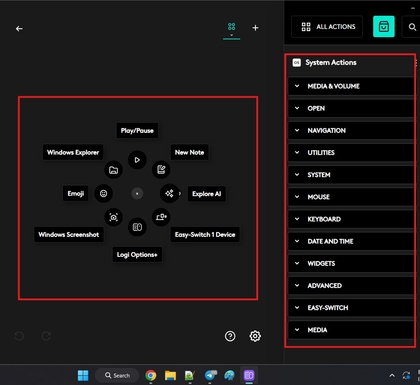Image resolution: width=420 pixels, height=385 pixels.
Task: Open the search magnifier icon
Action: (x=412, y=27)
